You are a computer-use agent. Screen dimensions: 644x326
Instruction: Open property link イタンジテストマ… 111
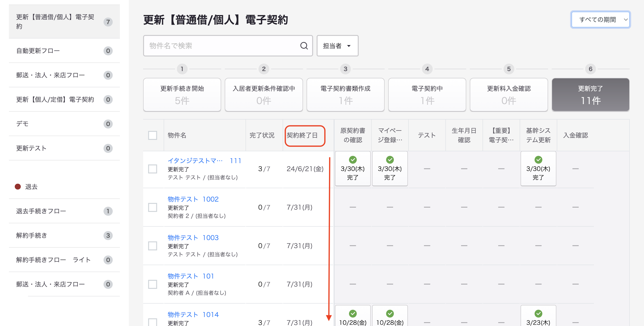204,161
